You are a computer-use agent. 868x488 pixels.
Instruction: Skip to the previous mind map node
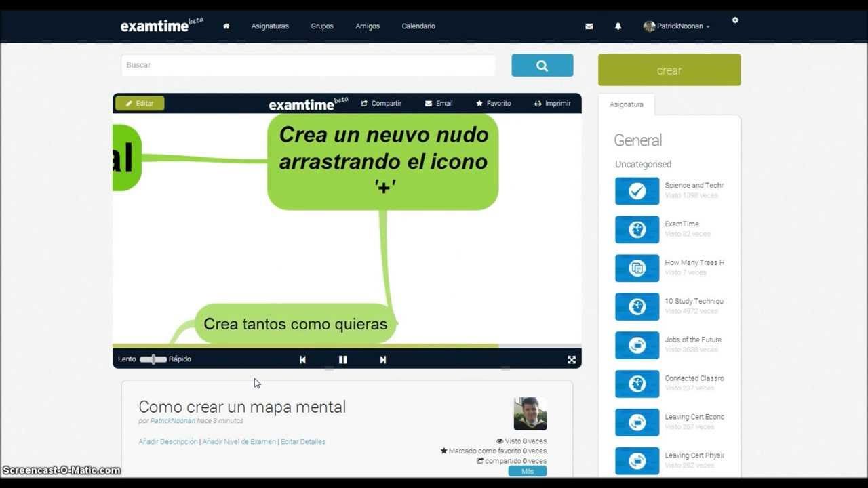[302, 360]
